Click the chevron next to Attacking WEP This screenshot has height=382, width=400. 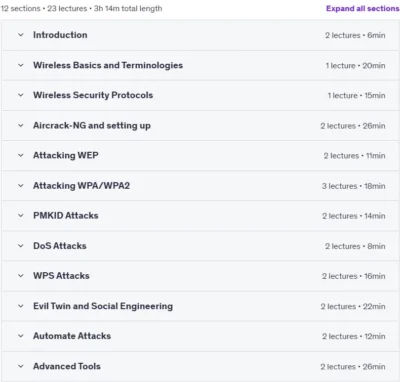click(x=21, y=155)
